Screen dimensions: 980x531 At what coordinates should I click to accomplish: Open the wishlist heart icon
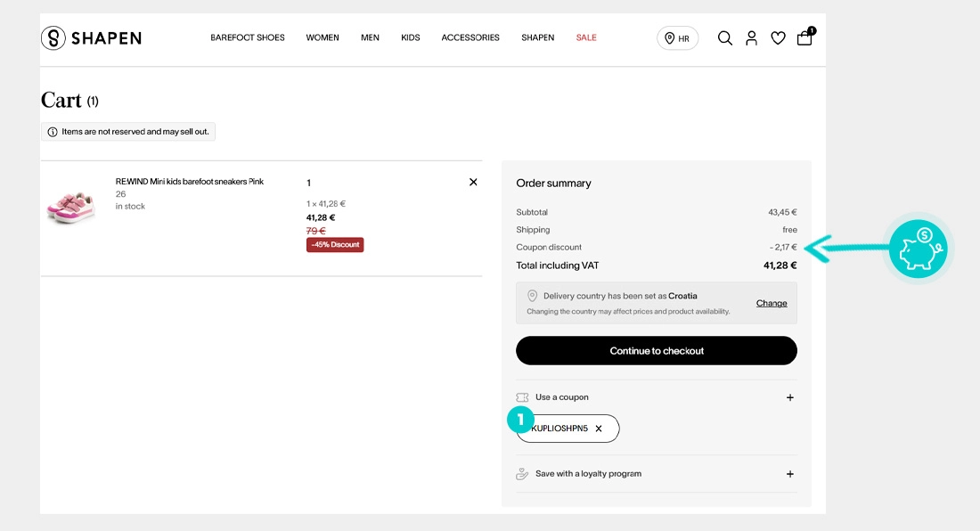(778, 38)
